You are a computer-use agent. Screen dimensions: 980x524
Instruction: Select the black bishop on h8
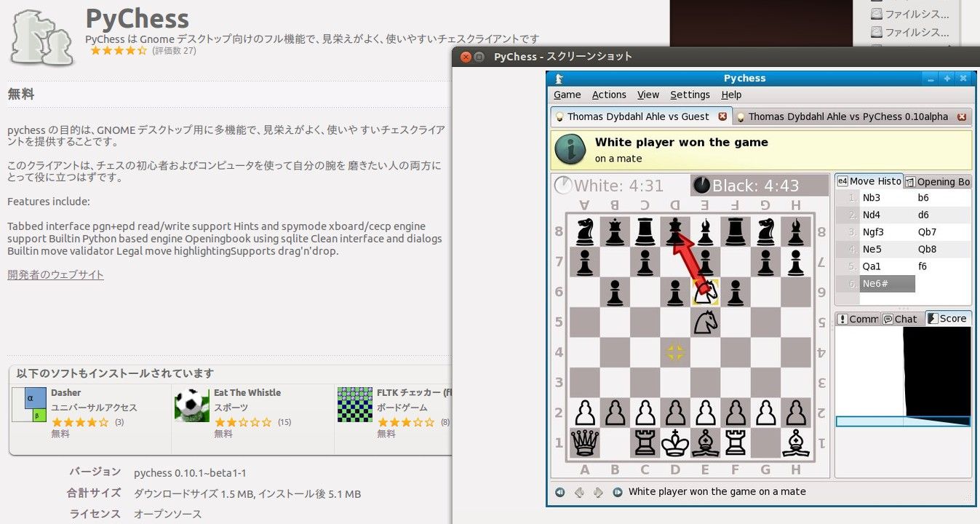[796, 231]
